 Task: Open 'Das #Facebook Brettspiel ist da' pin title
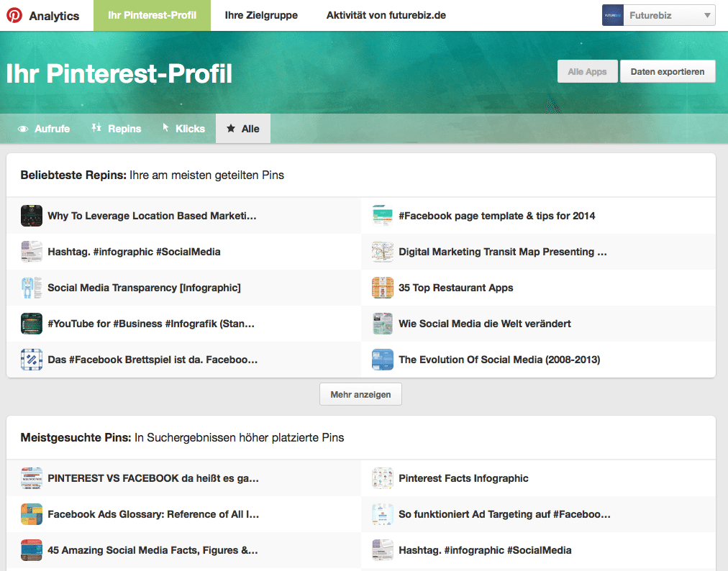(153, 360)
